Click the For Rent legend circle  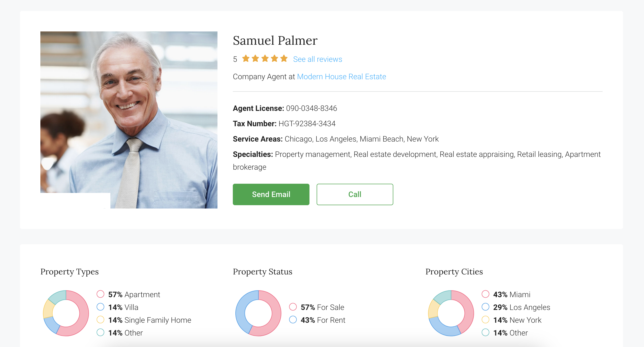(293, 320)
